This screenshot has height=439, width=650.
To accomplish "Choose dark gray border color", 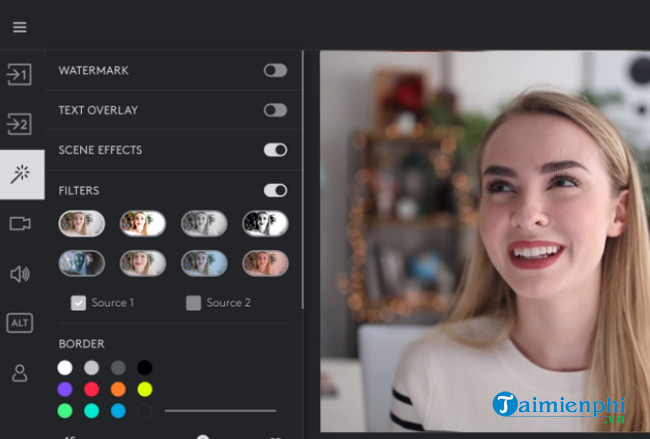I will [x=118, y=368].
